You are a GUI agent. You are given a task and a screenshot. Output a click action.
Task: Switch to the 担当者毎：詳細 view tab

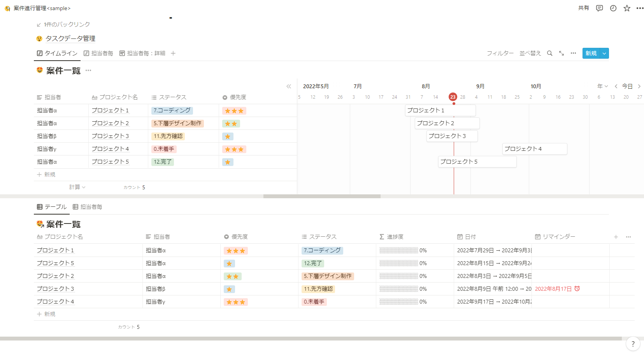pos(142,53)
